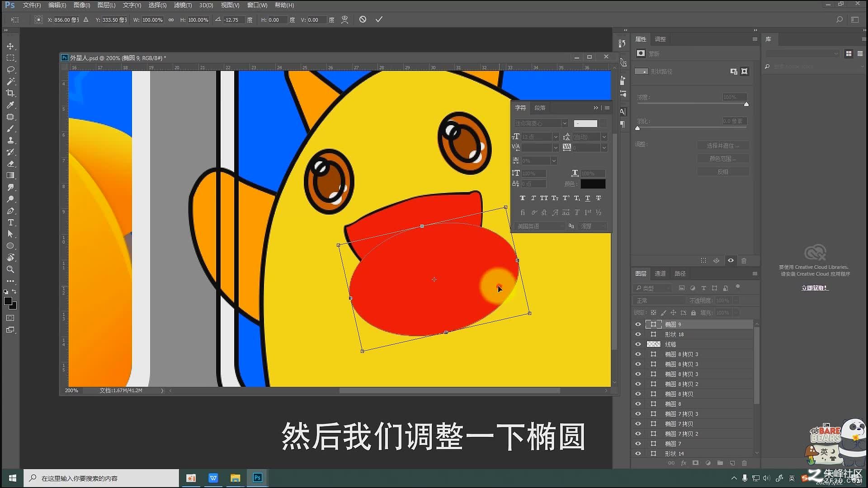Toggle warp mode icon in options bar

(x=344, y=19)
